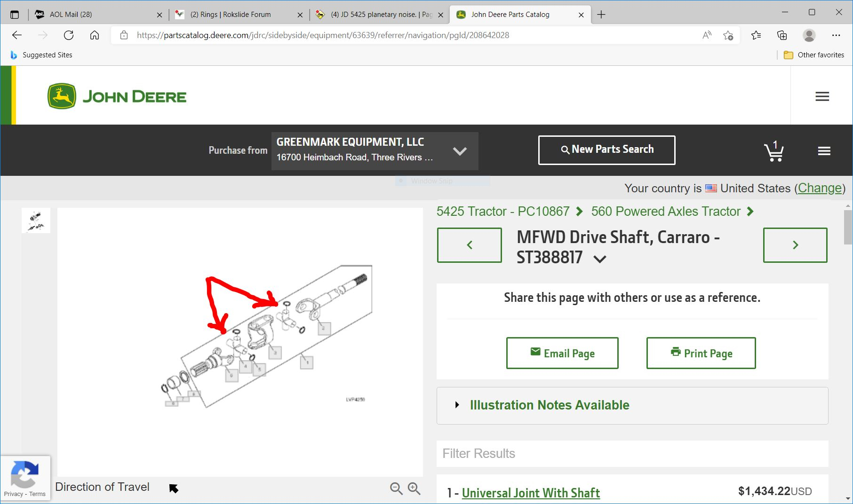Open the hamburger menu in dark bar

tap(824, 151)
